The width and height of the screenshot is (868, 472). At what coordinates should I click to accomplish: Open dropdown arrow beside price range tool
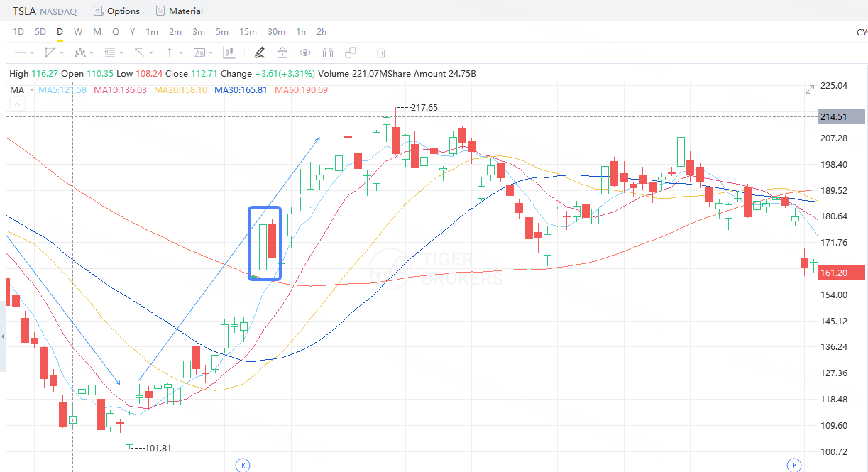pos(181,53)
